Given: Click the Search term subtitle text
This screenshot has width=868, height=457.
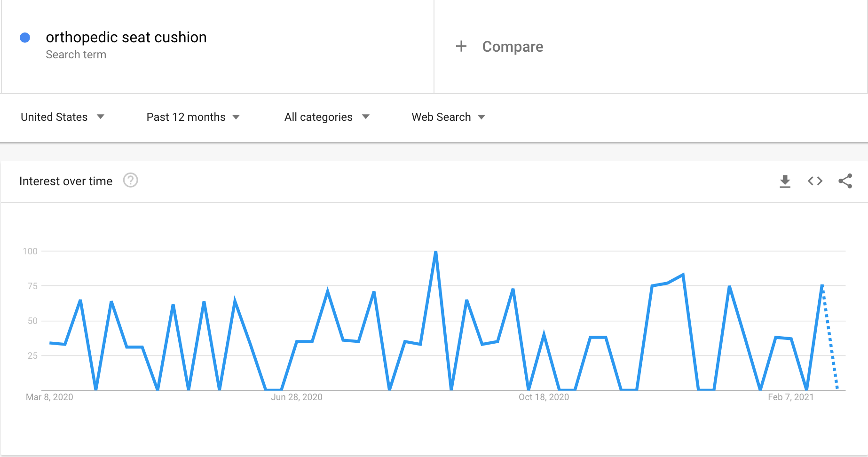Looking at the screenshot, I should point(76,55).
